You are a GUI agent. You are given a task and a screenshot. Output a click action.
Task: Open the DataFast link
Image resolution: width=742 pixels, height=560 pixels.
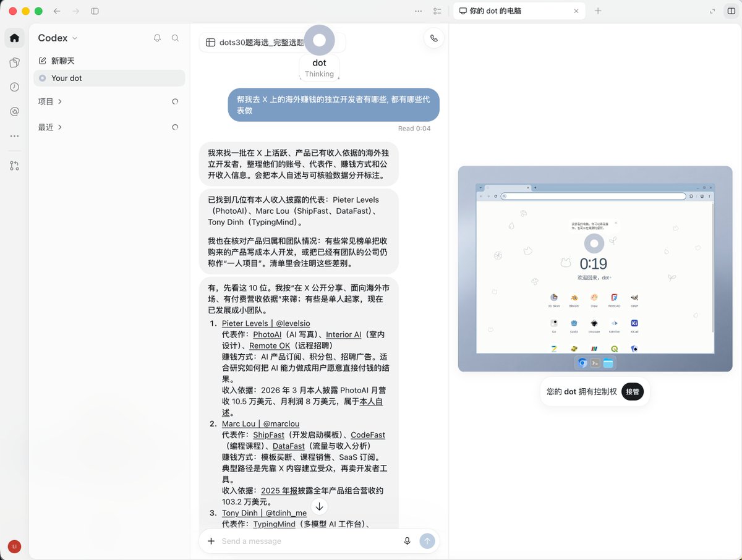click(x=289, y=446)
